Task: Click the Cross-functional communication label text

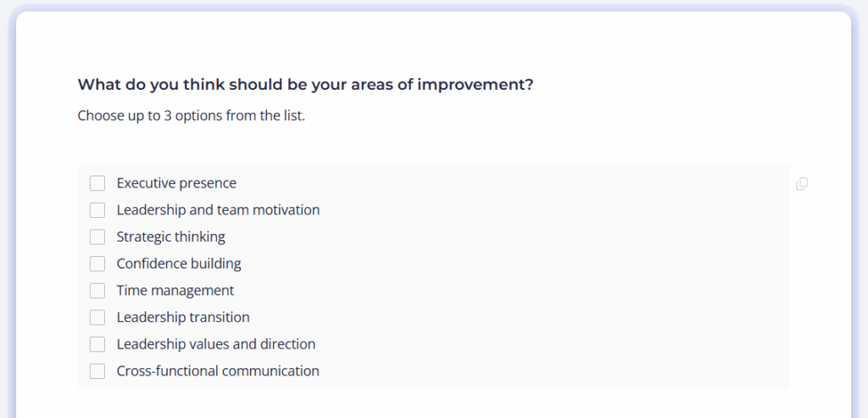Action: 218,371
